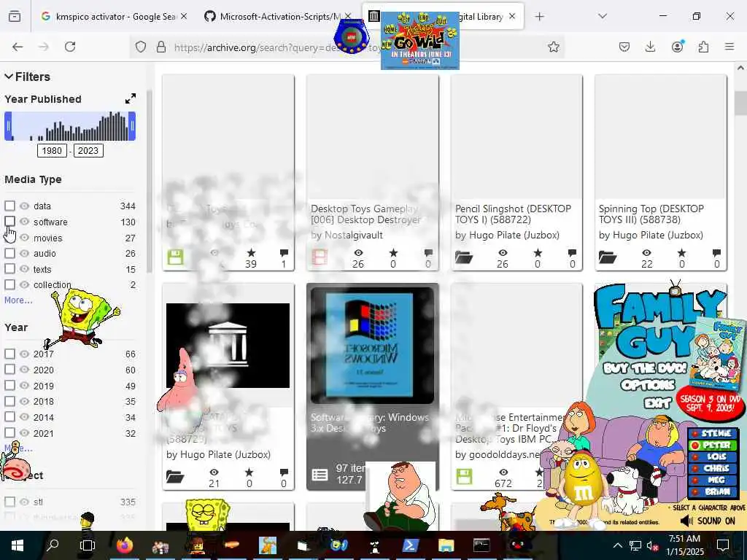Close the Digital Library tab
The width and height of the screenshot is (747, 560).
512,17
